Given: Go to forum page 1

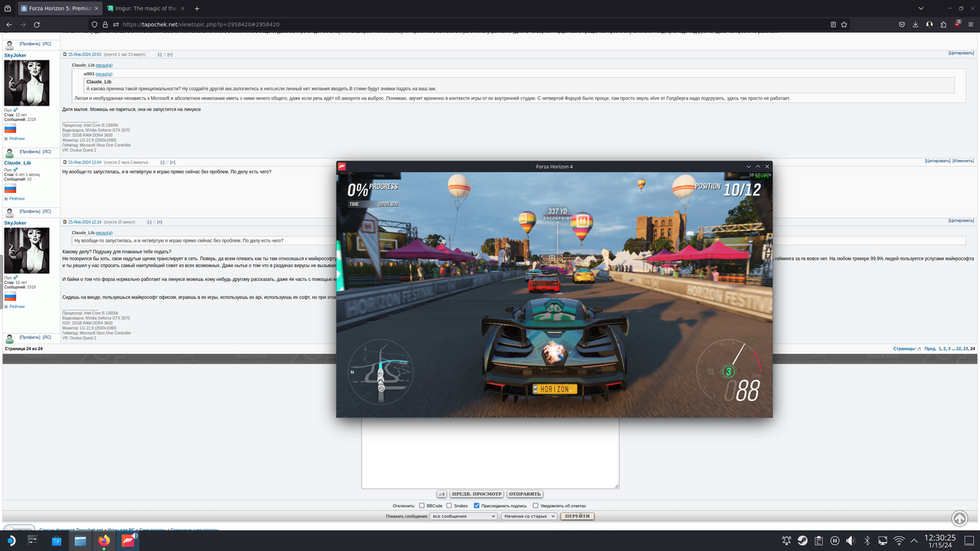Looking at the screenshot, I should 939,348.
